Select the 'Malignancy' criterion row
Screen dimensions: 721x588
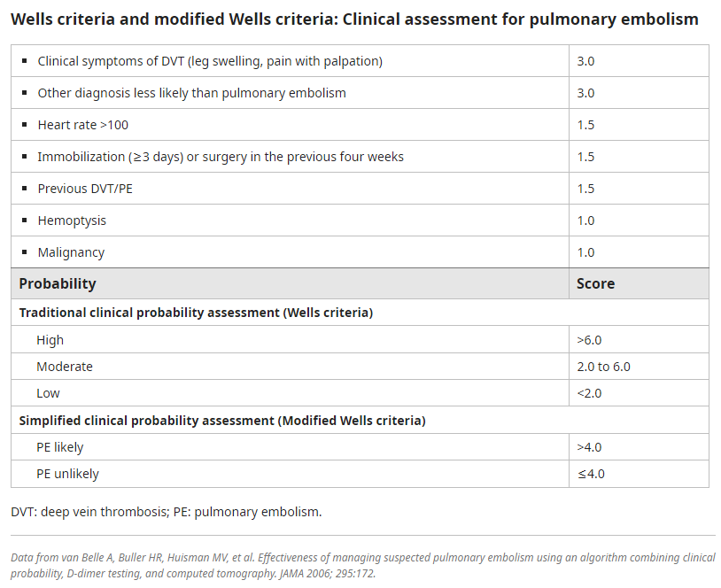(71, 252)
